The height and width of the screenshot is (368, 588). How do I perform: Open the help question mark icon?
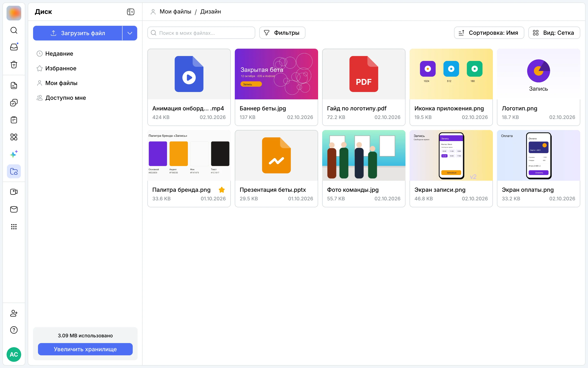[14, 330]
